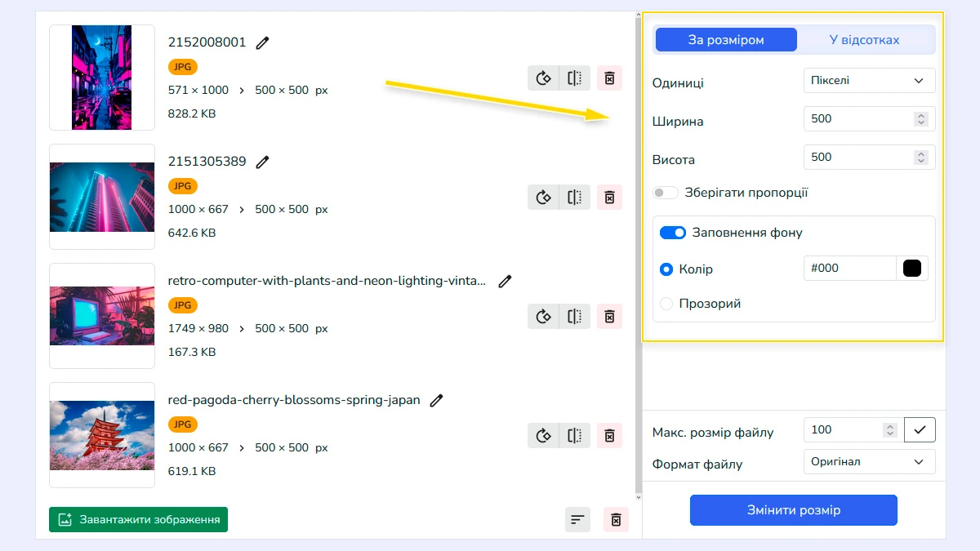Edit the 2152008001 file name
Screen dimensions: 980x551
tap(262, 42)
